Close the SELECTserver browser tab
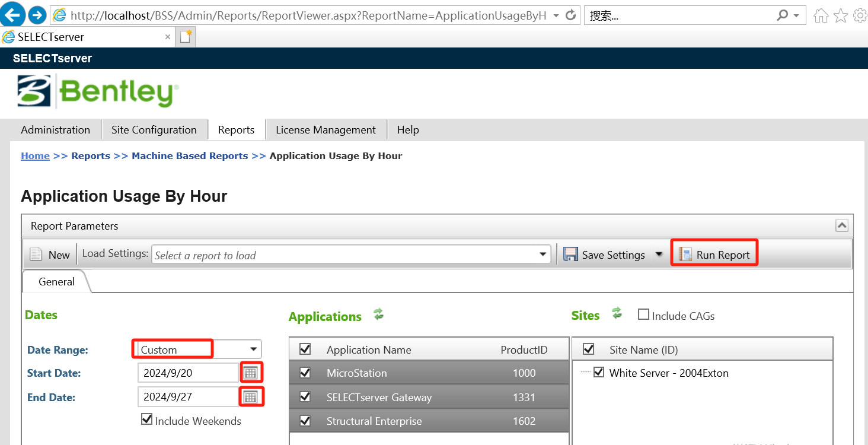 click(168, 37)
